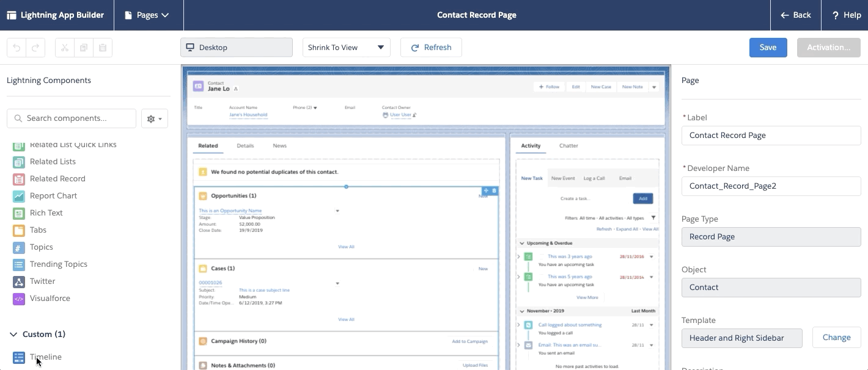Click the Campaign History list icon
Viewport: 868px width, 370px height.
click(203, 341)
